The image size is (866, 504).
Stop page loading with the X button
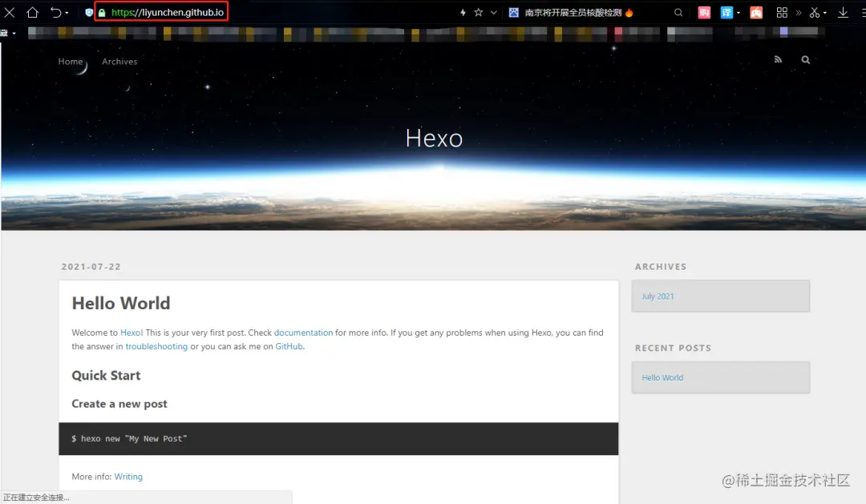click(10, 12)
